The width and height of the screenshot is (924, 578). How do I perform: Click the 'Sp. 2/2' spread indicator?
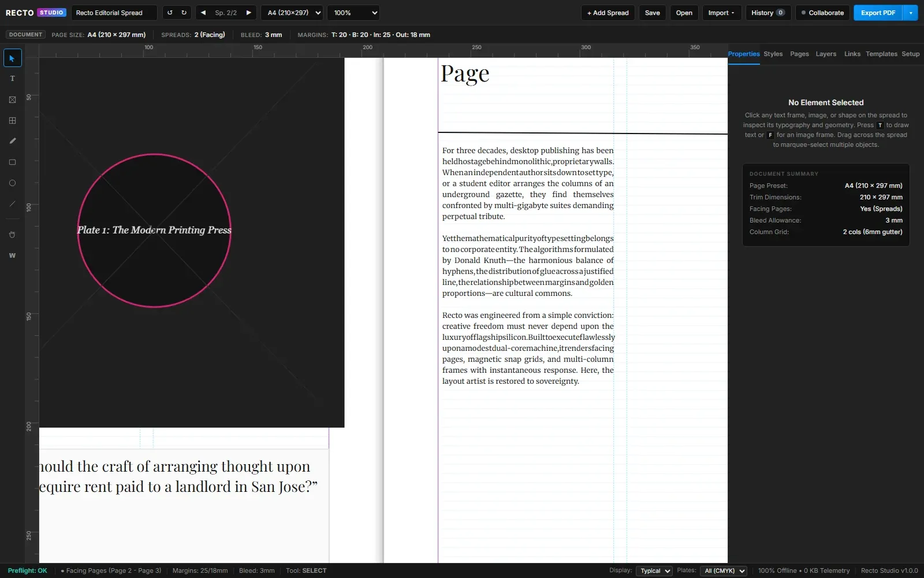(226, 13)
